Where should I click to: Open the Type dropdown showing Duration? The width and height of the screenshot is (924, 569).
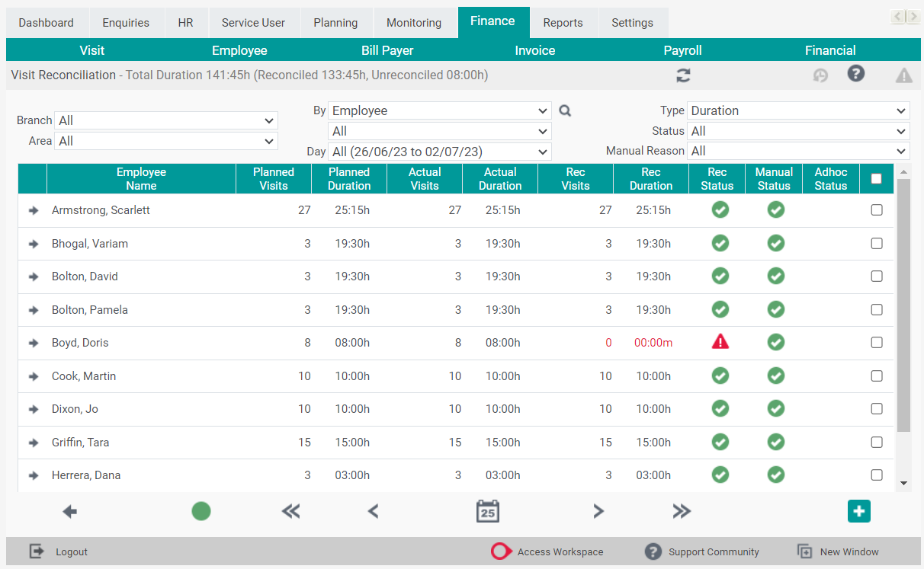point(797,110)
